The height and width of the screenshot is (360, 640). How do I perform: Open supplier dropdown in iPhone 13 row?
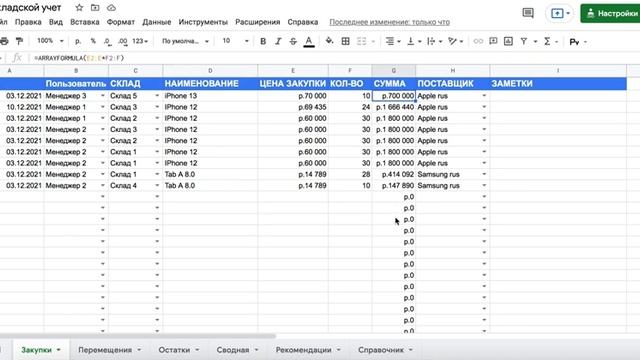(484, 96)
